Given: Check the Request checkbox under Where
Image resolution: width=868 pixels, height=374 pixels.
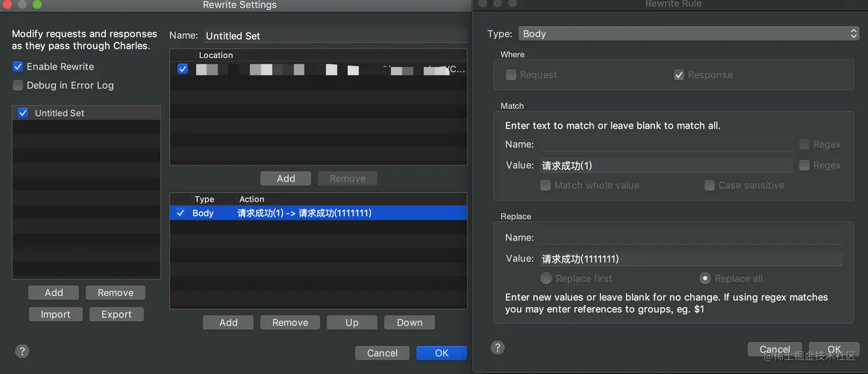Looking at the screenshot, I should click(x=511, y=75).
